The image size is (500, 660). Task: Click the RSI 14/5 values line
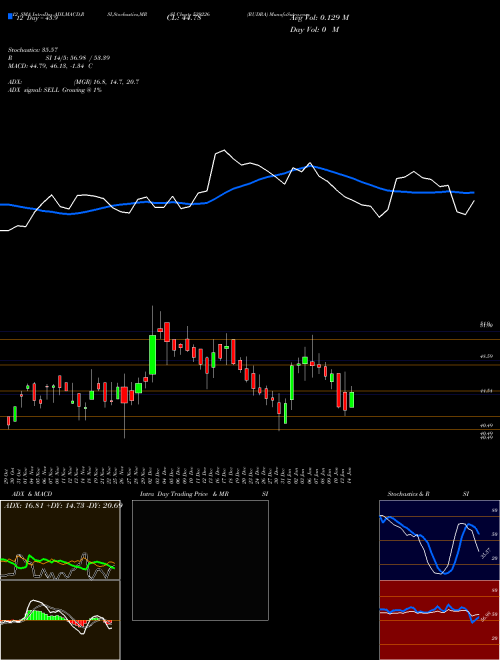59,58
